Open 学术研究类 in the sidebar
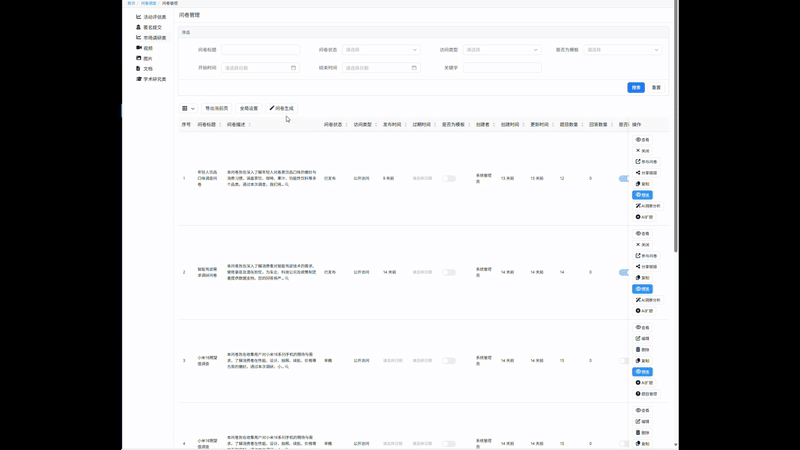Image resolution: width=800 pixels, height=450 pixels. 151,79
